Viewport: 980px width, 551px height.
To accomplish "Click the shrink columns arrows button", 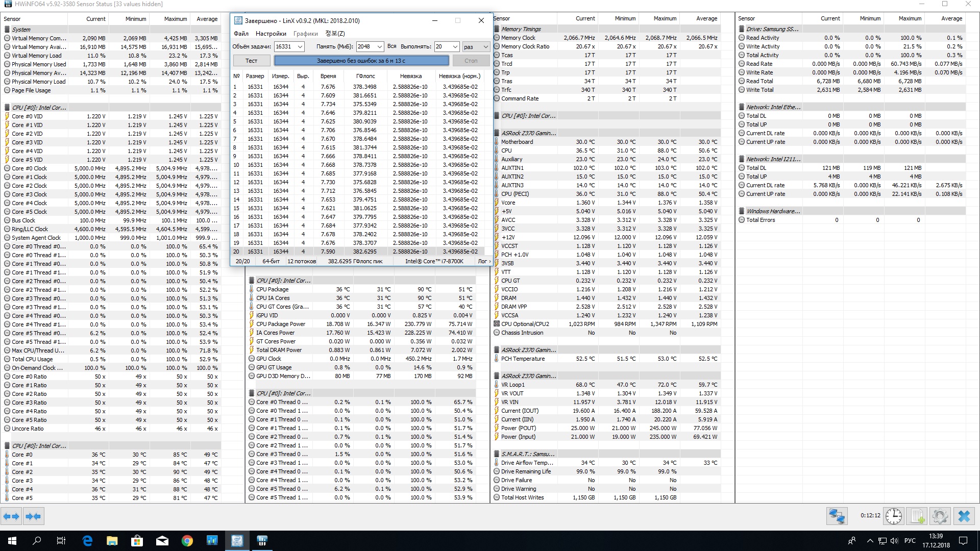I will 33,516.
